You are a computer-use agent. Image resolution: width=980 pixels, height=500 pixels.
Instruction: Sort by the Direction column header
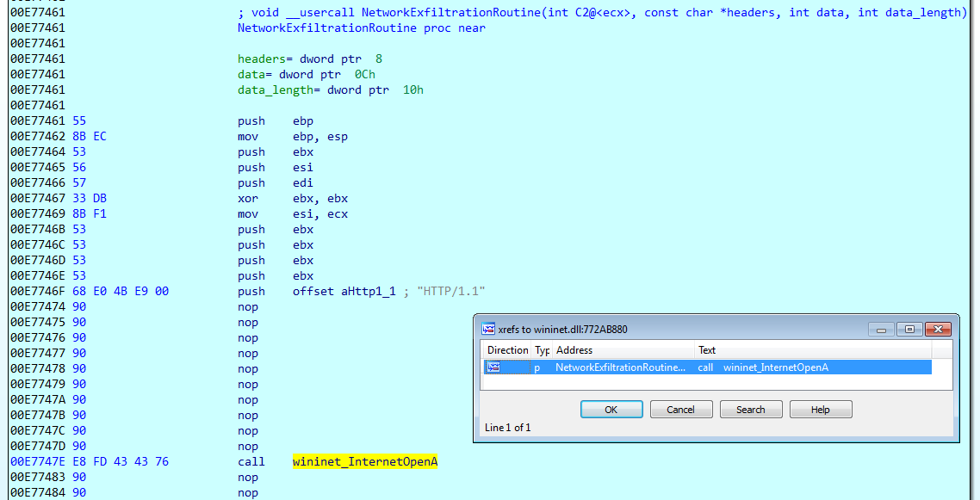pyautogui.click(x=507, y=349)
